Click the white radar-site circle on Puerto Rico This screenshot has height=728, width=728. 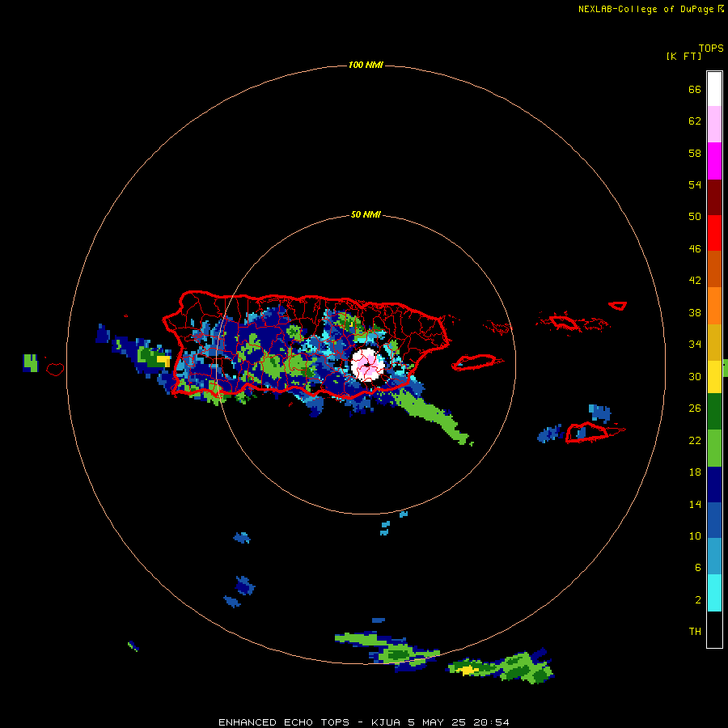(x=368, y=365)
